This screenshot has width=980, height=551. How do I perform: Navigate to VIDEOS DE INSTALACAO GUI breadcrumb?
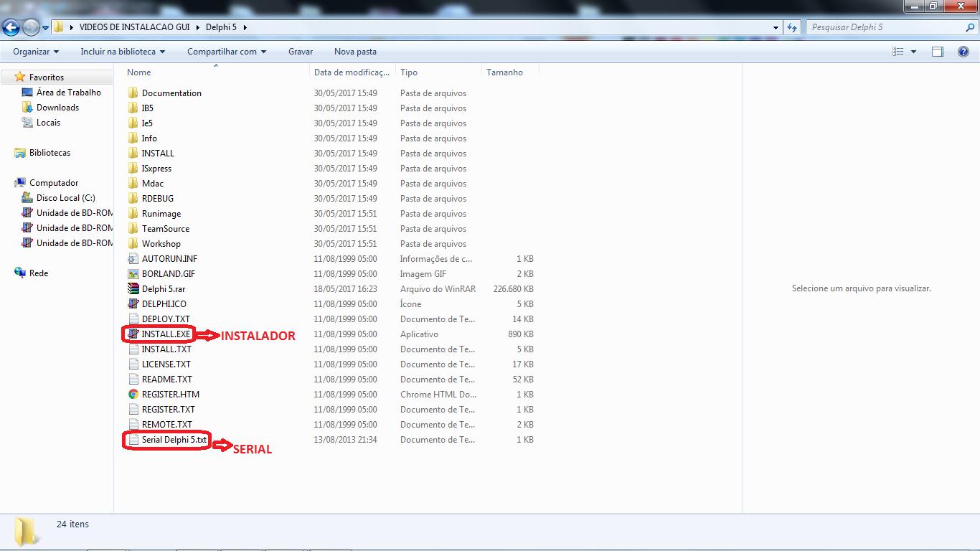click(x=134, y=27)
